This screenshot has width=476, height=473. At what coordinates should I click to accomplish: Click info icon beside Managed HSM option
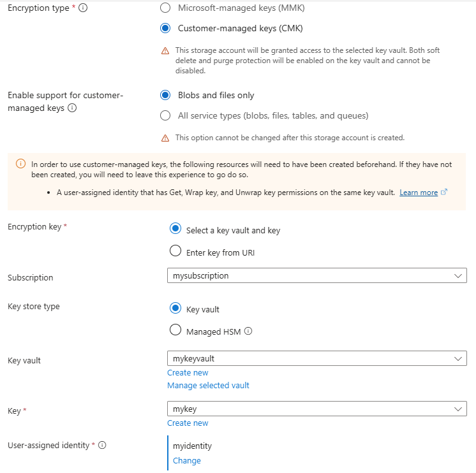248,331
